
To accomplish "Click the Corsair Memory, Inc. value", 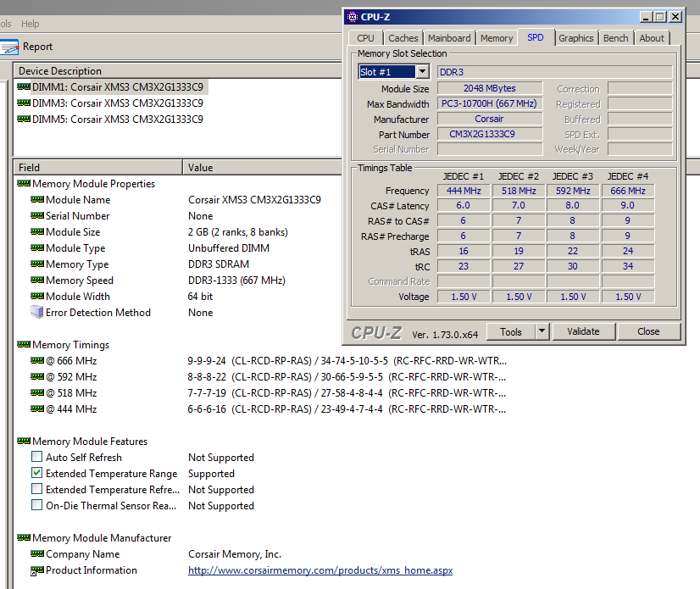I will [x=235, y=554].
